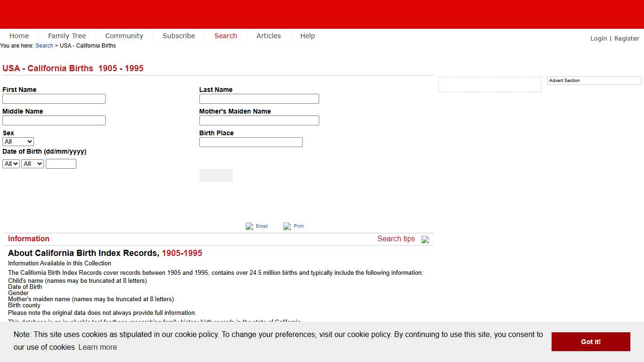
Task: Go to the Subscribe page
Action: point(179,36)
